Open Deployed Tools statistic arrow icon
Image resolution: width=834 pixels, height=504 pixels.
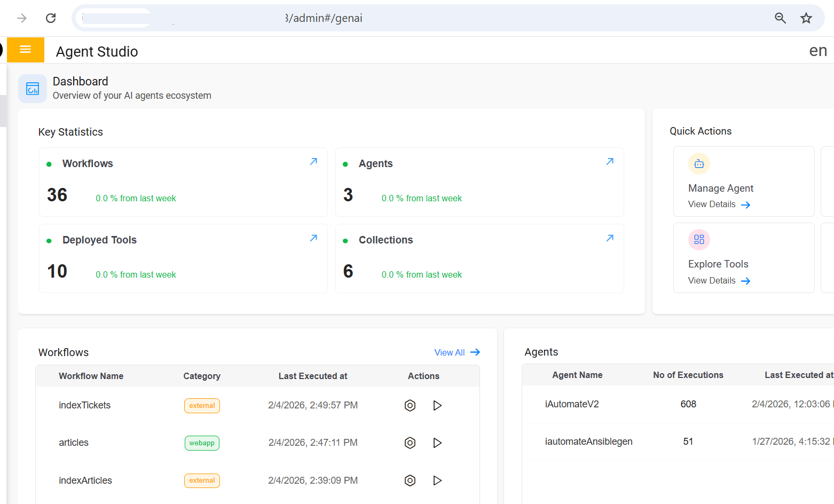tap(313, 238)
